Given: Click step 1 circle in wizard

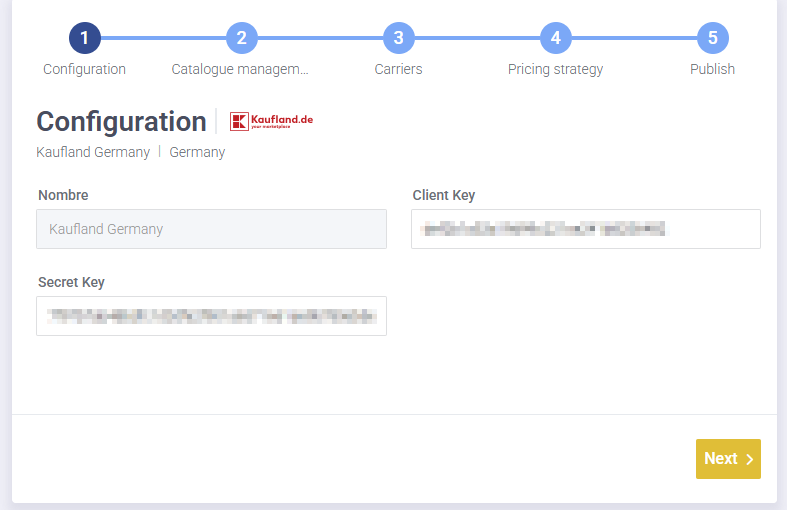Looking at the screenshot, I should (84, 38).
